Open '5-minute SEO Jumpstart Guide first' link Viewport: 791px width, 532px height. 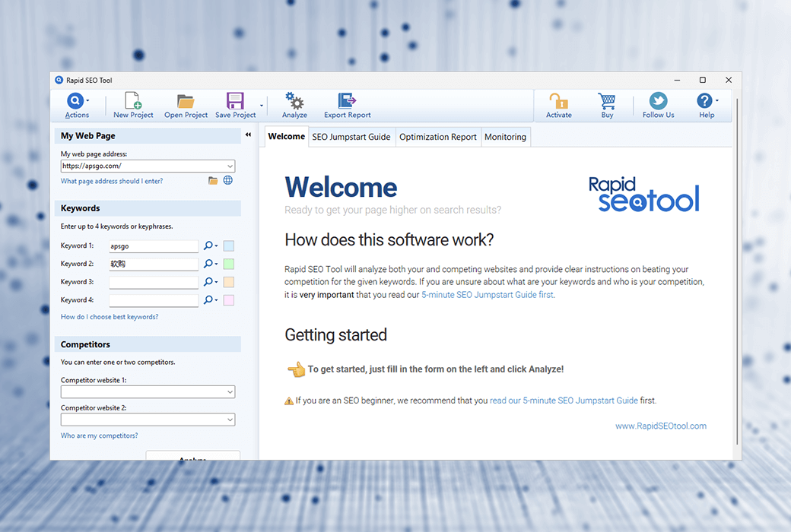(488, 294)
